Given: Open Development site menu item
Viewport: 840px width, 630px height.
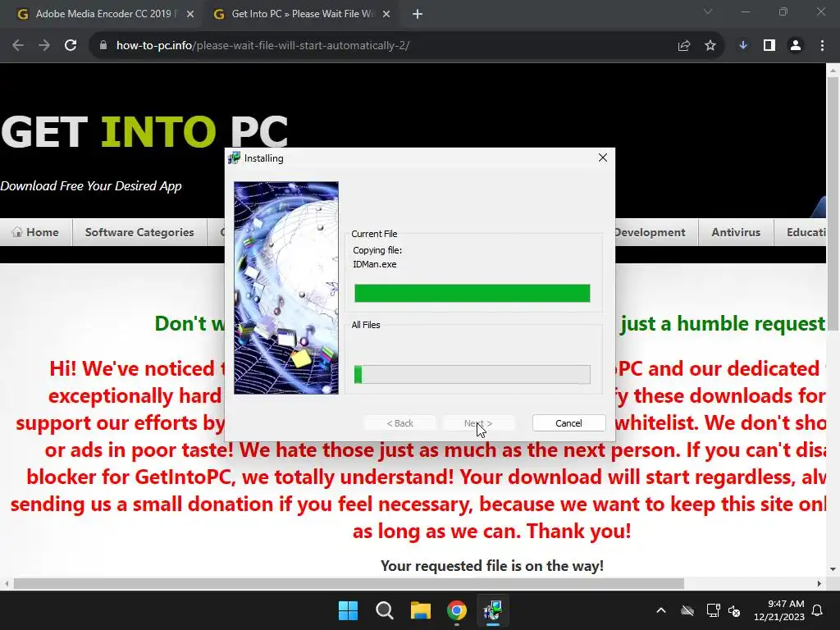Looking at the screenshot, I should 650,232.
